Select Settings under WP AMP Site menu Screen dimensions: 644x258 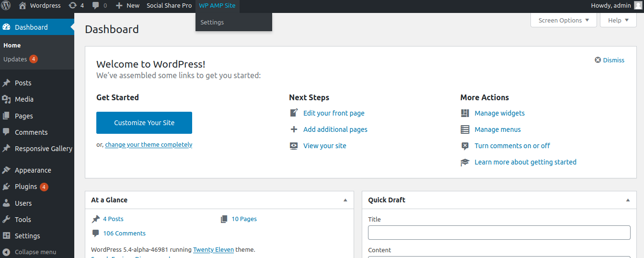click(212, 23)
